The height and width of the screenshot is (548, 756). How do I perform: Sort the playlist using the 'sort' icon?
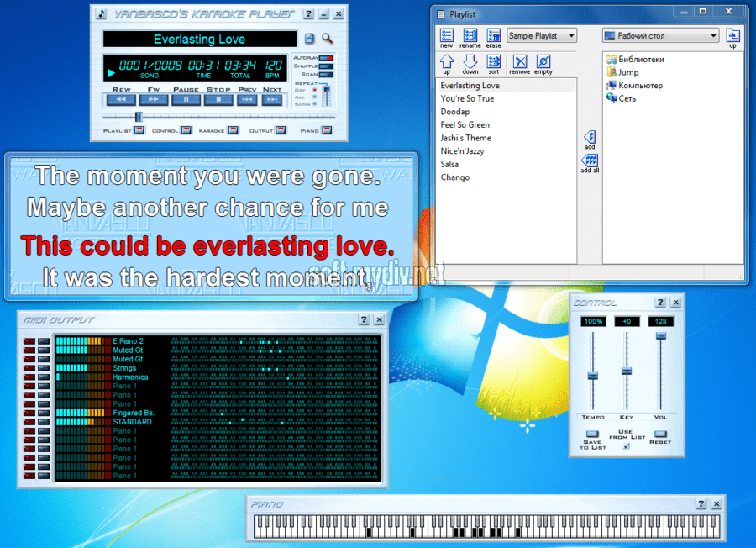[494, 61]
